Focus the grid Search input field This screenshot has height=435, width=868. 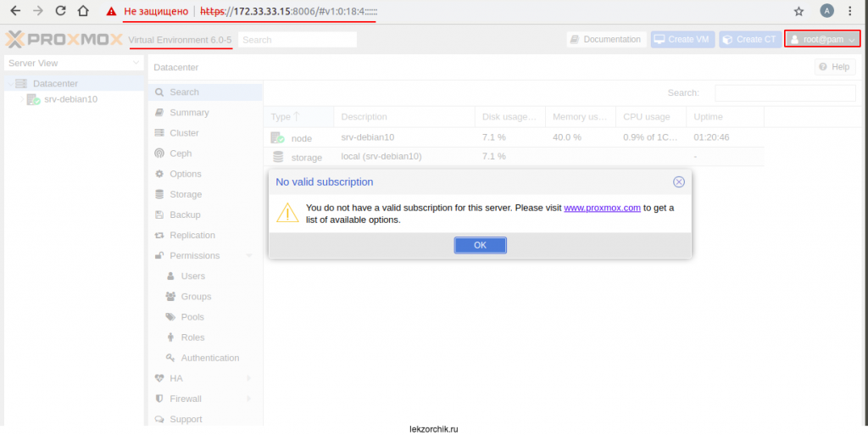pos(785,93)
